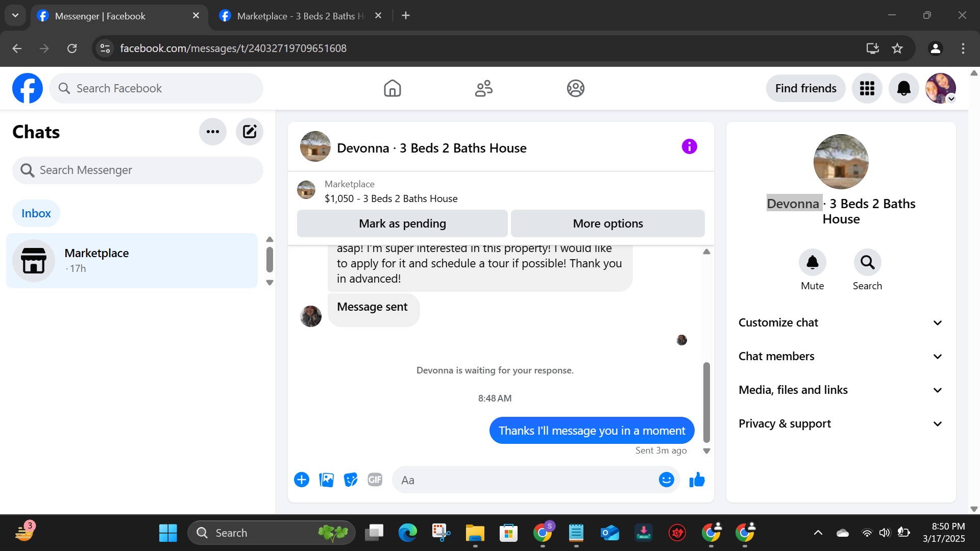Screen dimensions: 980x551
Task: Click the chat list scrollbar thumb
Action: pos(270,260)
